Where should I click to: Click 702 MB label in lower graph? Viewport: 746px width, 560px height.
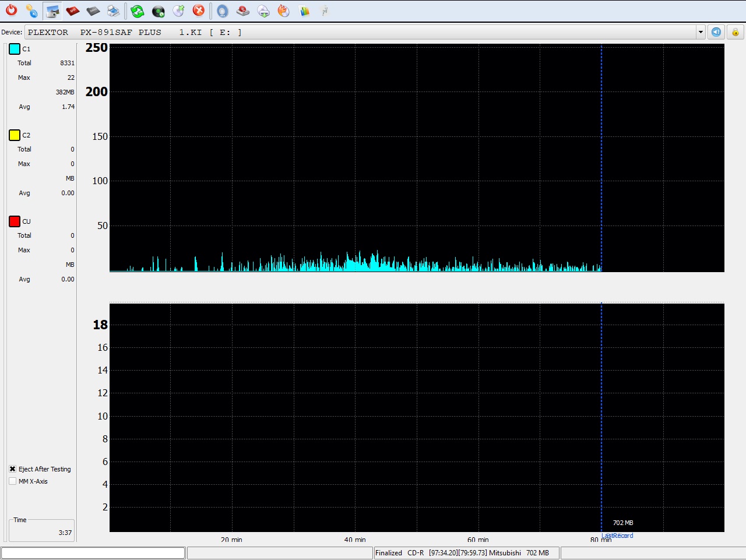pyautogui.click(x=623, y=523)
